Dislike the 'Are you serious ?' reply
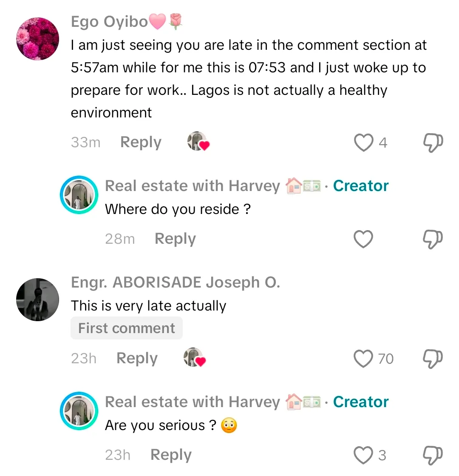This screenshot has height=476, width=459. [x=433, y=455]
